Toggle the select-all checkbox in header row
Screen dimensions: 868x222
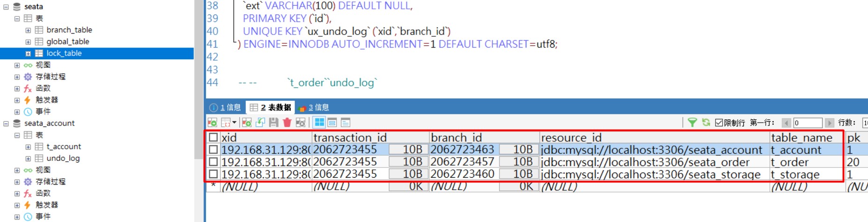pos(213,137)
